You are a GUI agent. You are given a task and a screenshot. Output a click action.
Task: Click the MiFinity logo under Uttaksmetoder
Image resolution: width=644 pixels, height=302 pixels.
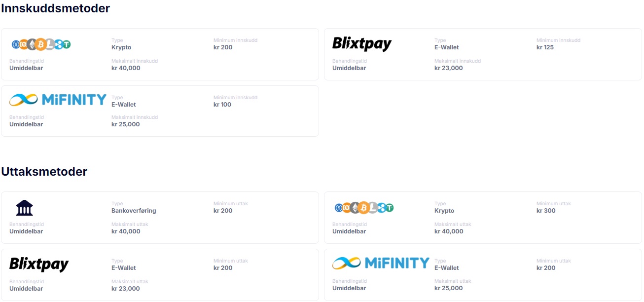click(381, 263)
